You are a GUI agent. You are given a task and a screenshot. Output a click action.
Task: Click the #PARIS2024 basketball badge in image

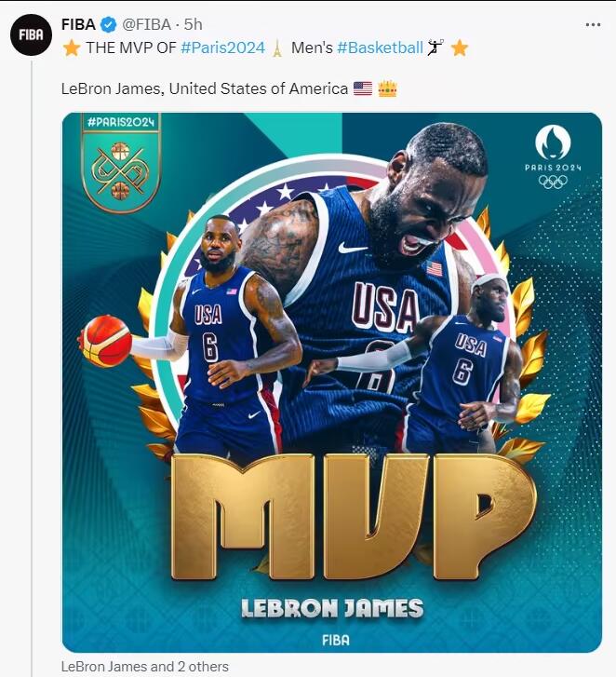[x=121, y=163]
